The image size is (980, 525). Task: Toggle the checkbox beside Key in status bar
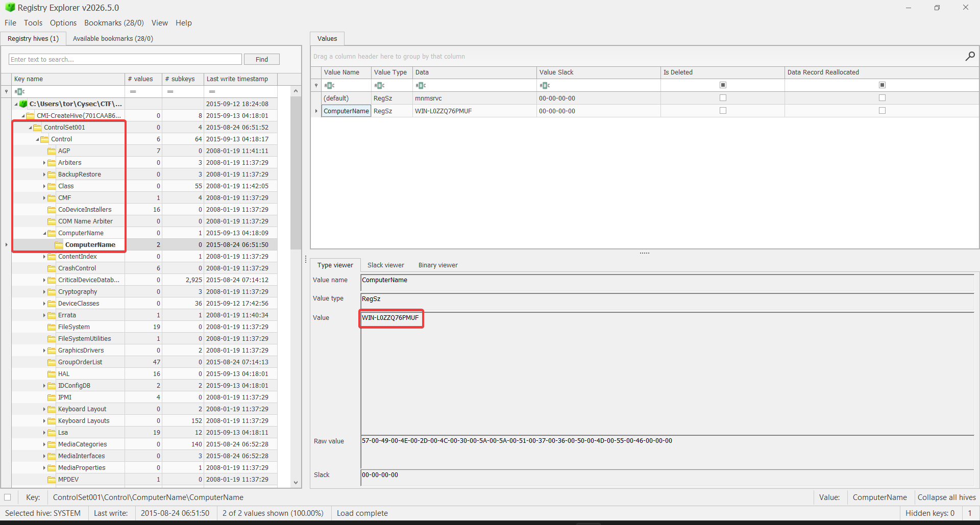tap(8, 497)
